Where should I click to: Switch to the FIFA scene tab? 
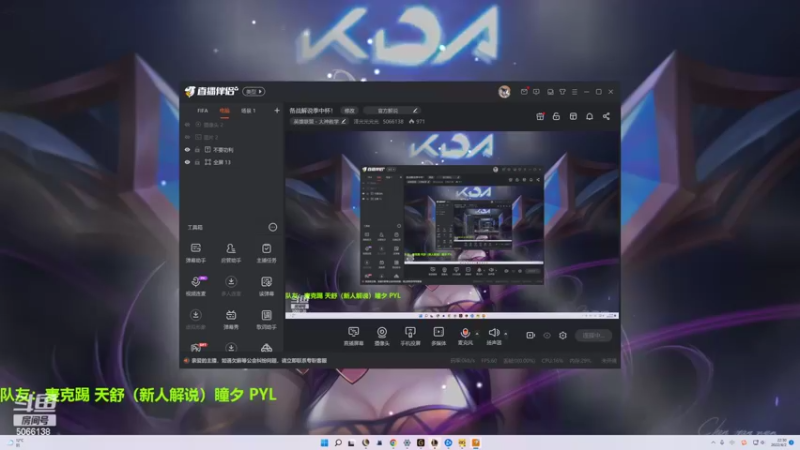203,111
